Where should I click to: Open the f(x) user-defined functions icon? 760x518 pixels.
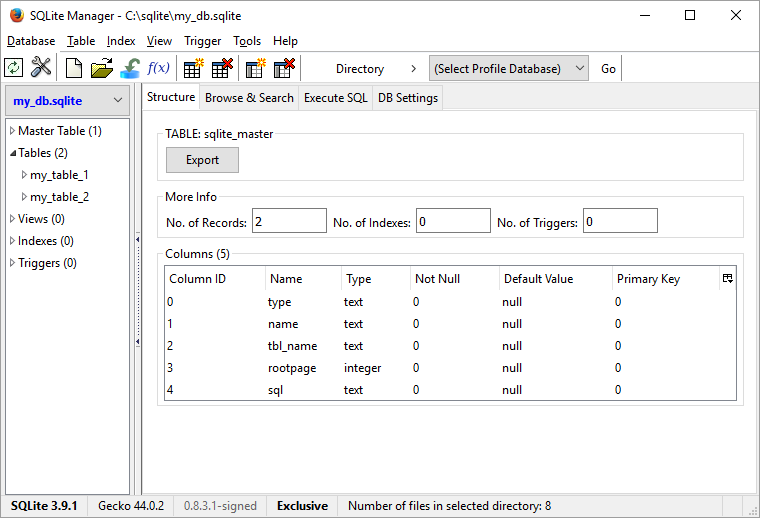158,67
